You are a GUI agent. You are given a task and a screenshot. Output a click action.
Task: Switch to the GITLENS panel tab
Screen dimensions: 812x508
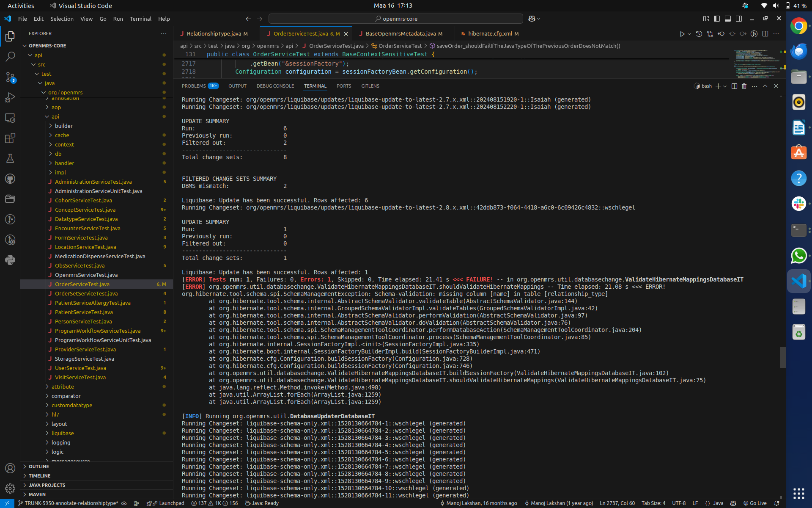(370, 86)
